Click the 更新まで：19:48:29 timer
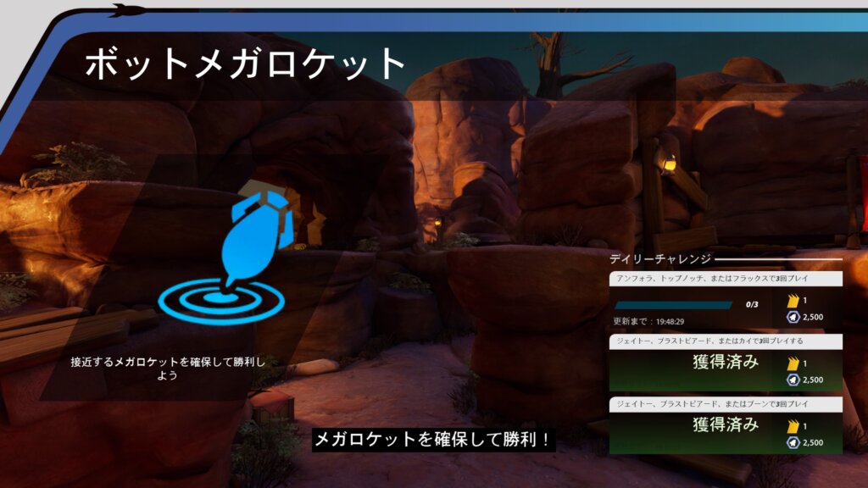Screen dimensions: 868x488 point(648,321)
